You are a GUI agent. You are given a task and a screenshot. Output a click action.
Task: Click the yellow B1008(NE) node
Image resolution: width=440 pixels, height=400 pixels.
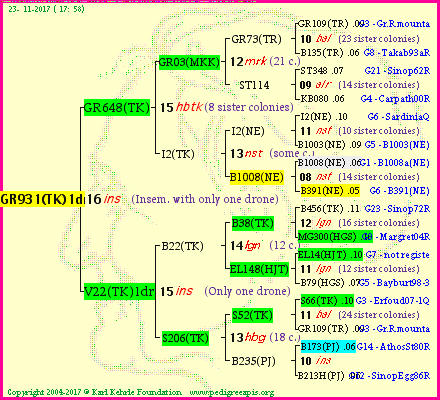(257, 177)
